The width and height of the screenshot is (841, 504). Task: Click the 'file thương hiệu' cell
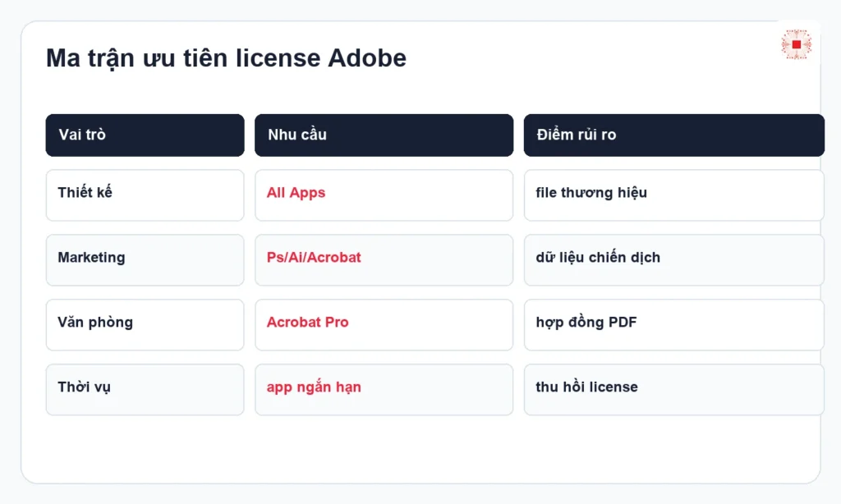click(x=674, y=195)
